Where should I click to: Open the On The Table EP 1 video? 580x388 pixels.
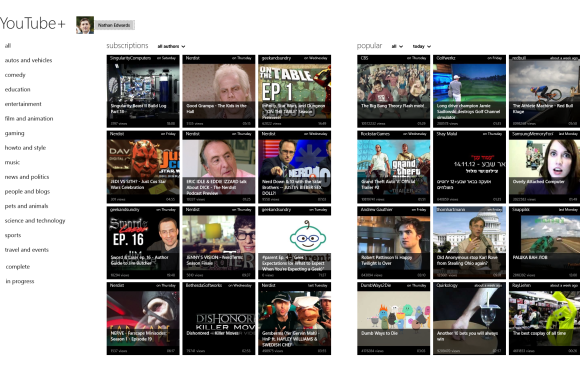pos(294,91)
